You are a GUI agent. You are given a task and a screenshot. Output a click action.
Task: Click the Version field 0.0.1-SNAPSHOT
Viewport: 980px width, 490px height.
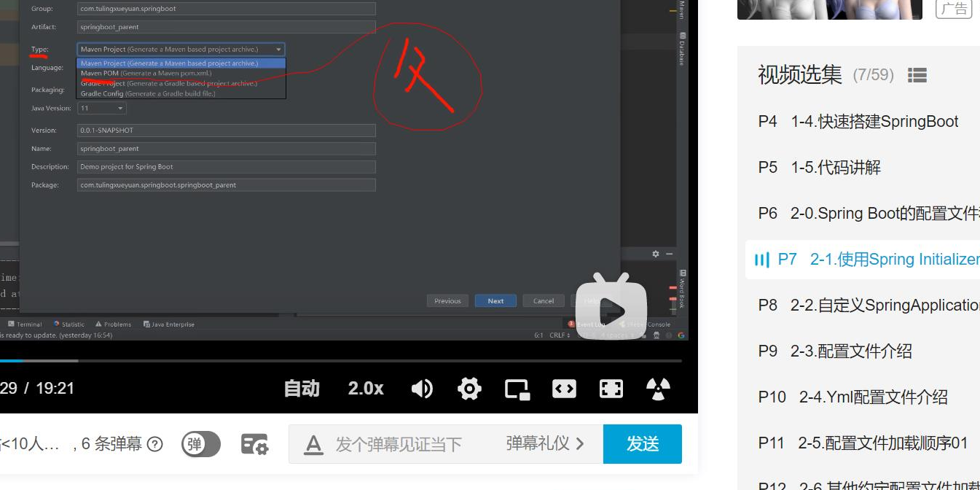tap(227, 131)
